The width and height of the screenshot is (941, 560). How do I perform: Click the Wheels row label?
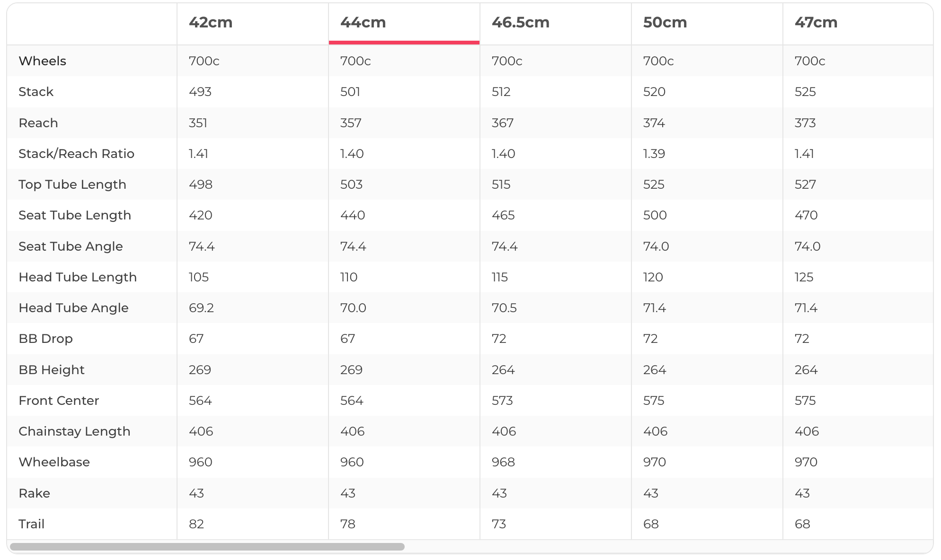tap(42, 61)
